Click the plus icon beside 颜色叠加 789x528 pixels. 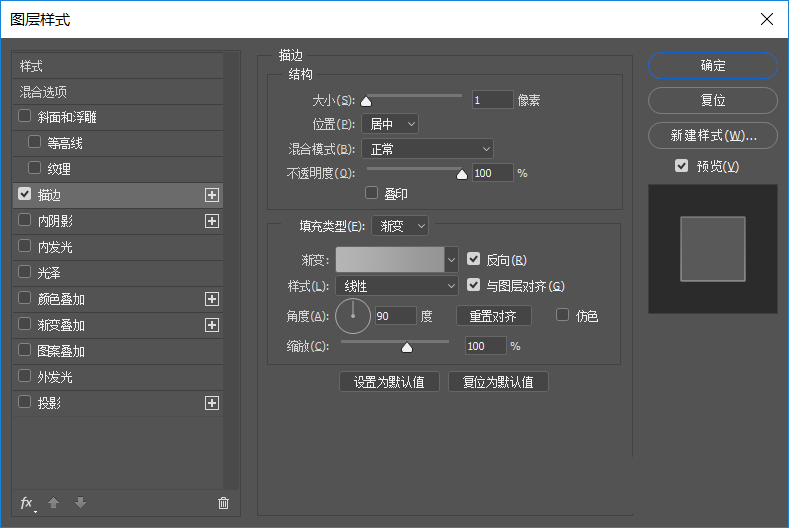click(212, 299)
